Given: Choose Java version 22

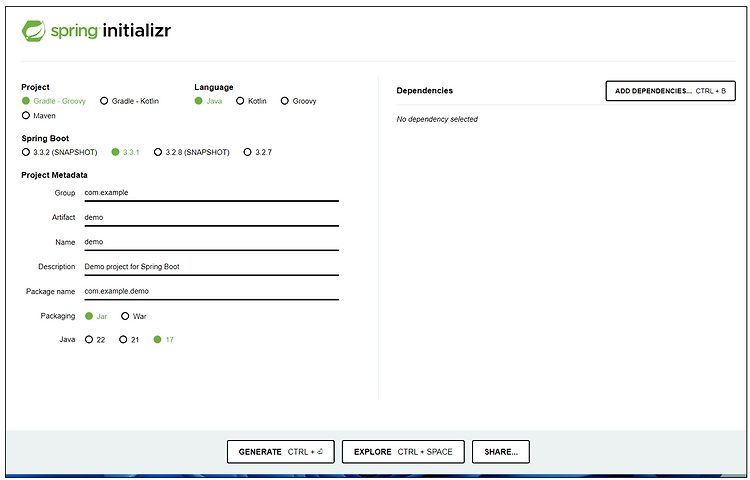Looking at the screenshot, I should click(x=95, y=339).
